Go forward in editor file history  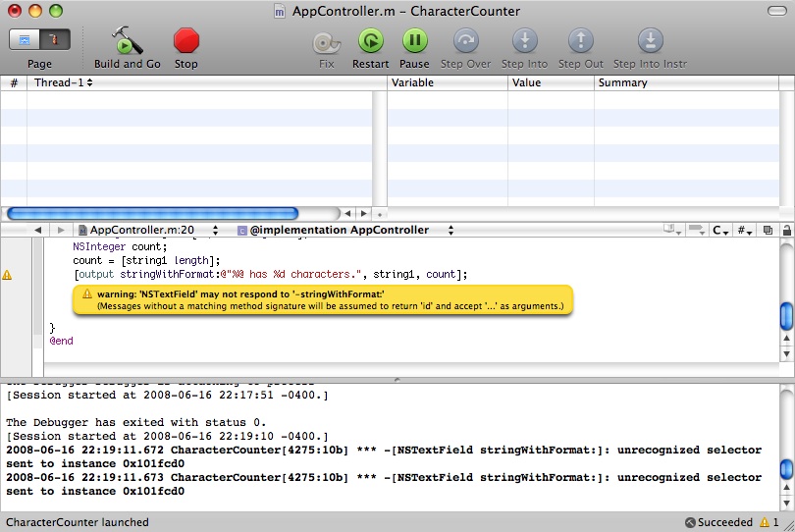tap(61, 230)
